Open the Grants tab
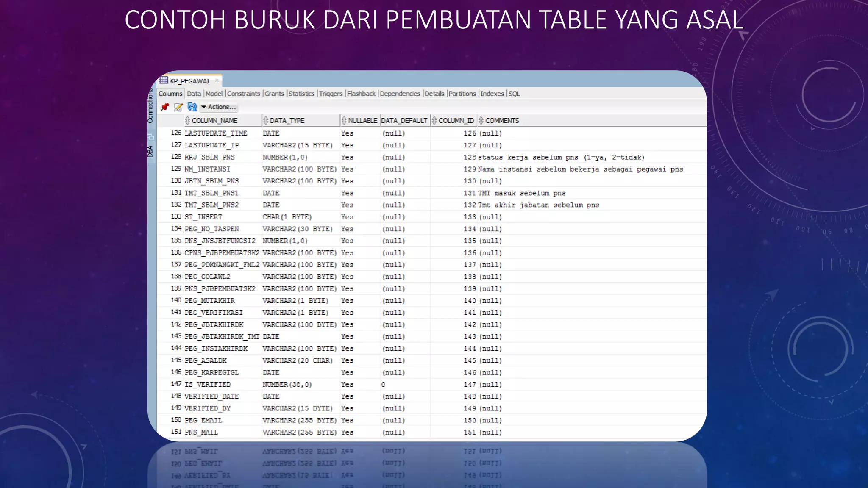 coord(274,94)
